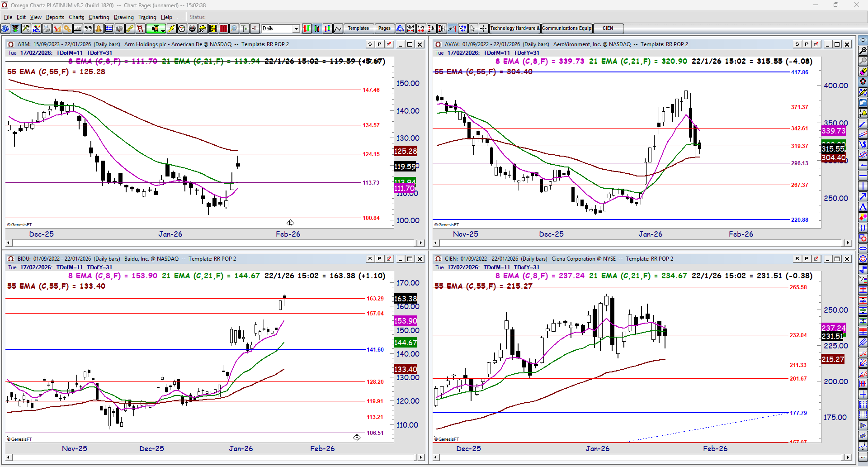Select the line chart style icon
Image resolution: width=868 pixels, height=467 pixels.
click(338, 29)
